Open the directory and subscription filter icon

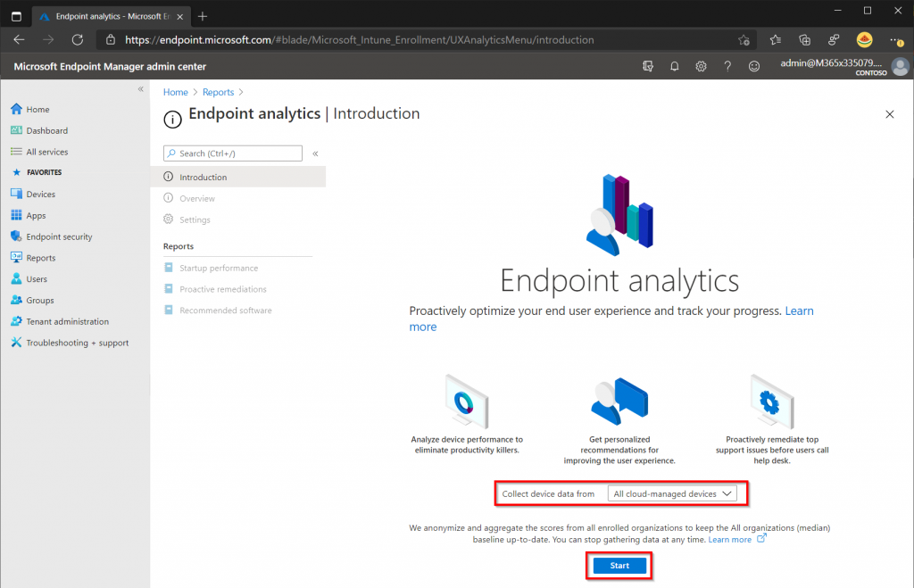click(x=648, y=66)
